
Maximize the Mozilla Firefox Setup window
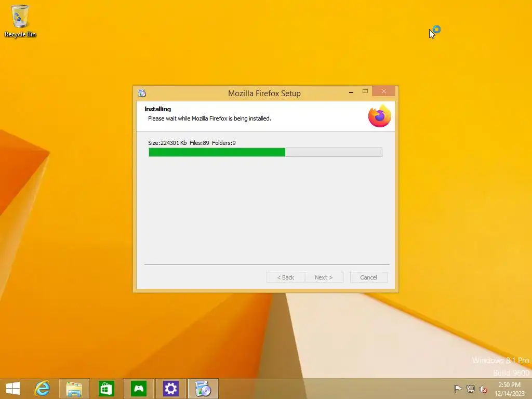pyautogui.click(x=365, y=91)
